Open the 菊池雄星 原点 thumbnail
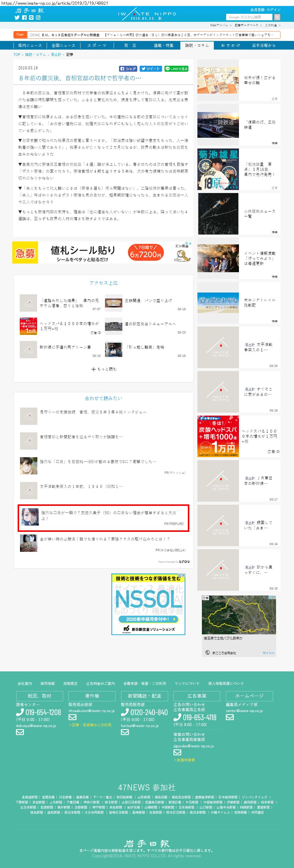 (218, 169)
